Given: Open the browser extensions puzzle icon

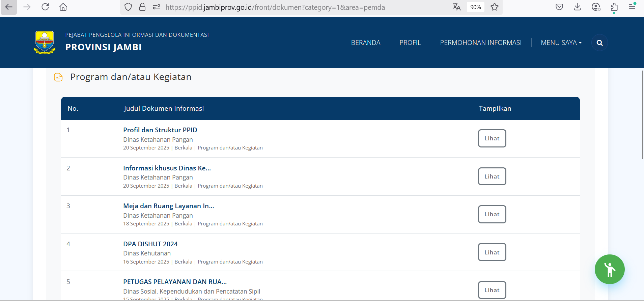Looking at the screenshot, I should (x=614, y=7).
